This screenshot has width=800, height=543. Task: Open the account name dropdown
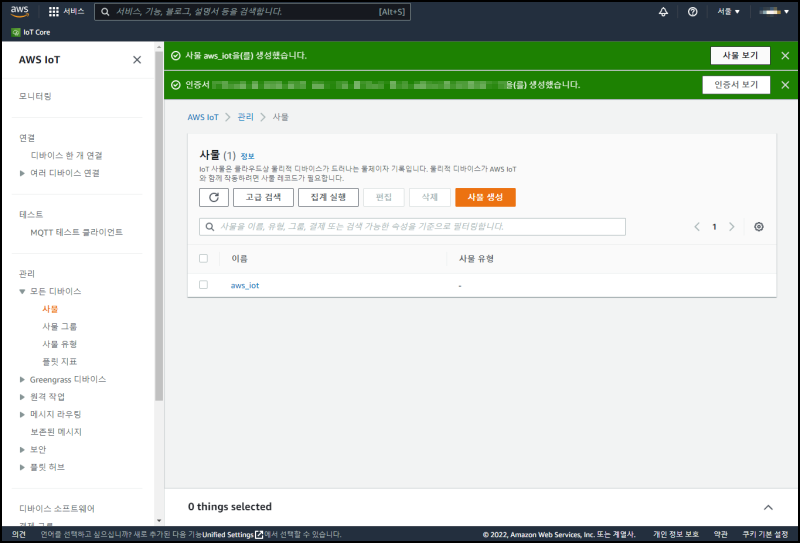pos(773,11)
